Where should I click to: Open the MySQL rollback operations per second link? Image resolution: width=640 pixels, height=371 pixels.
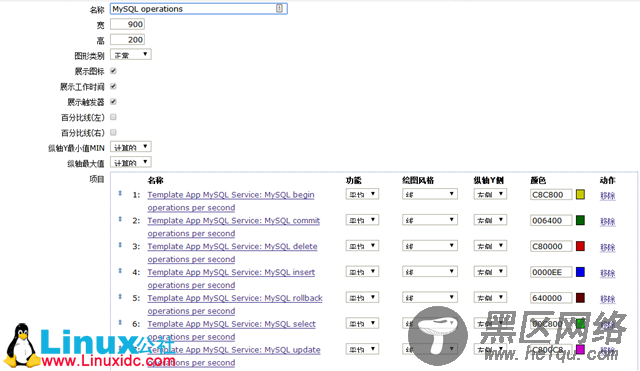235,304
